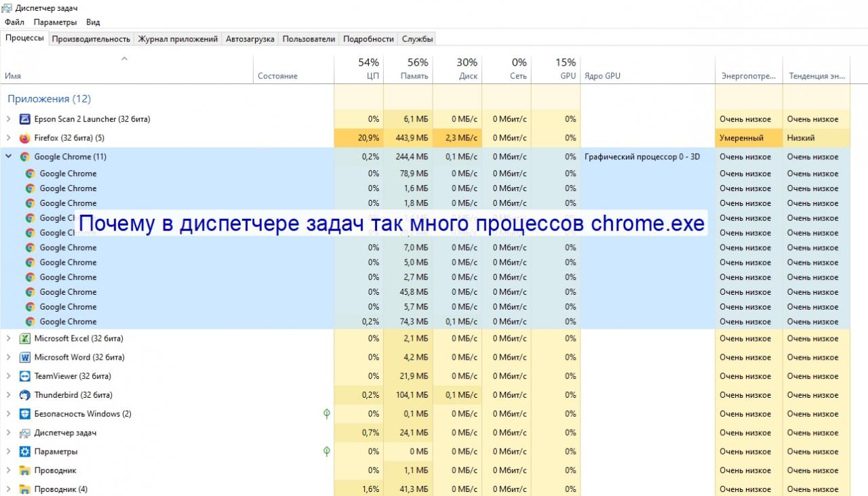This screenshot has height=496, width=868.
Task: Expand the TeamViewer group
Action: point(8,377)
